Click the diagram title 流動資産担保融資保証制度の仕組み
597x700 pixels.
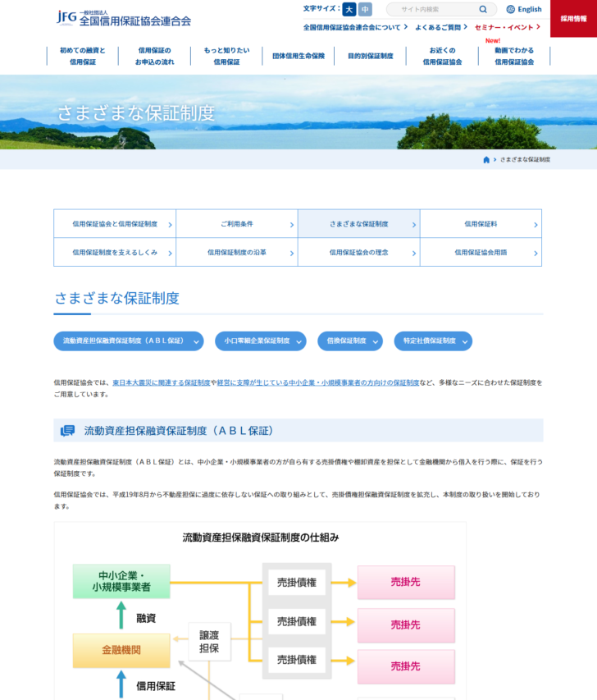pos(261,538)
